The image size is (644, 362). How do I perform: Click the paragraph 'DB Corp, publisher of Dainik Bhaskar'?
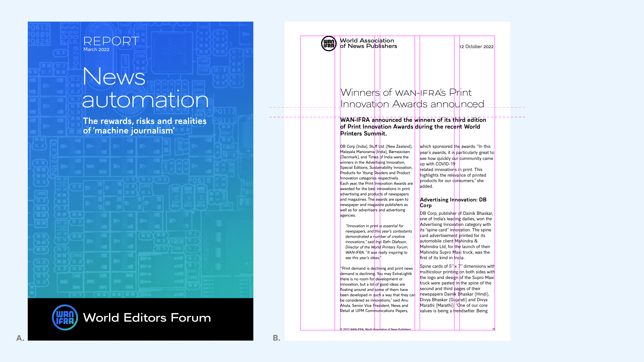coord(456,236)
